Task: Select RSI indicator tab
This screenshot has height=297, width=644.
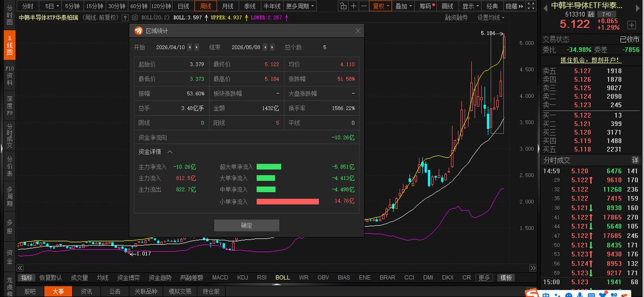Action: click(262, 277)
